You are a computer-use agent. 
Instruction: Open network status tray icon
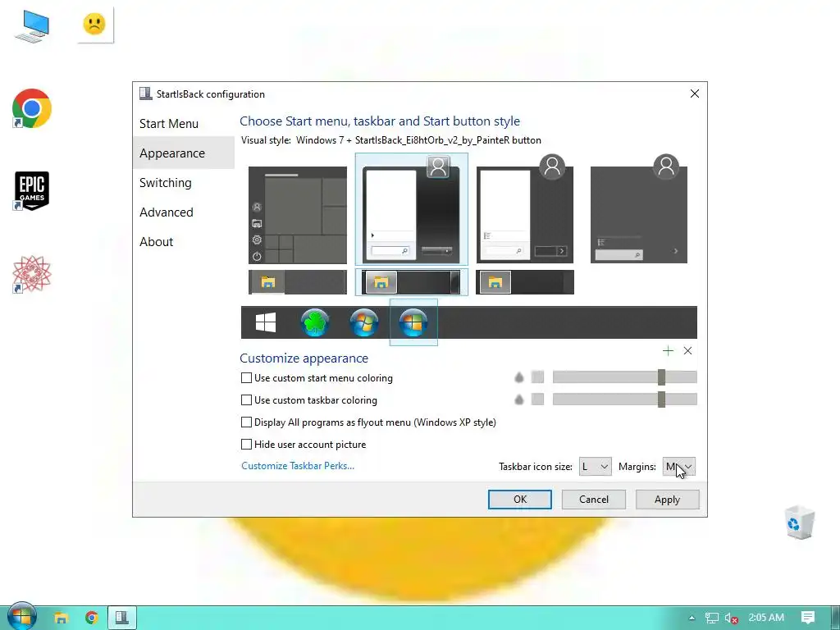pyautogui.click(x=711, y=619)
